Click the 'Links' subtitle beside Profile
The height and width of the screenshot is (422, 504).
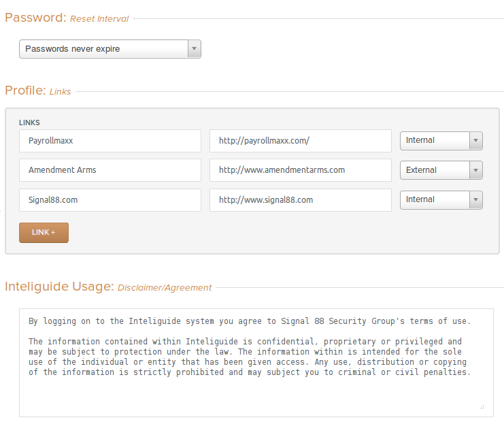coord(60,92)
